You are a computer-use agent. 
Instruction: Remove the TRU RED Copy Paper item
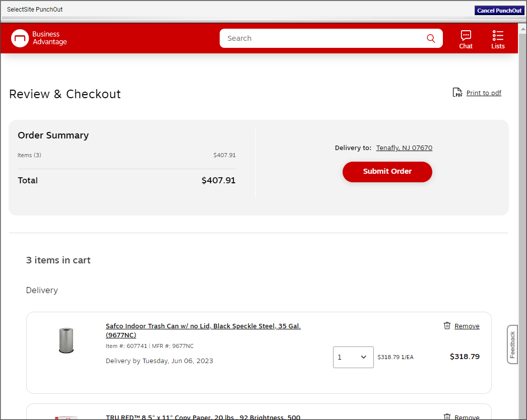pos(467,417)
